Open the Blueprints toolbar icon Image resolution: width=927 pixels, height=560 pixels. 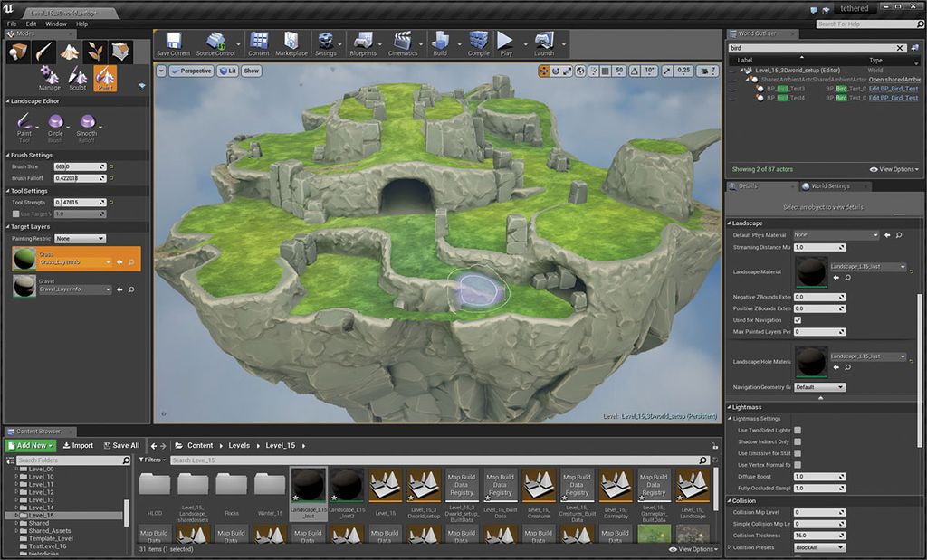tap(362, 42)
